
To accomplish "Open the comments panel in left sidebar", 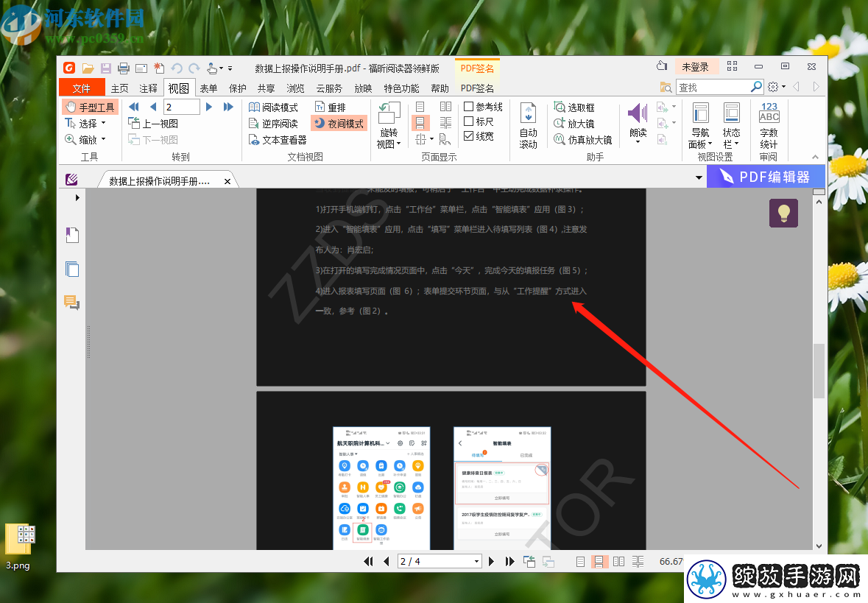I will point(72,302).
